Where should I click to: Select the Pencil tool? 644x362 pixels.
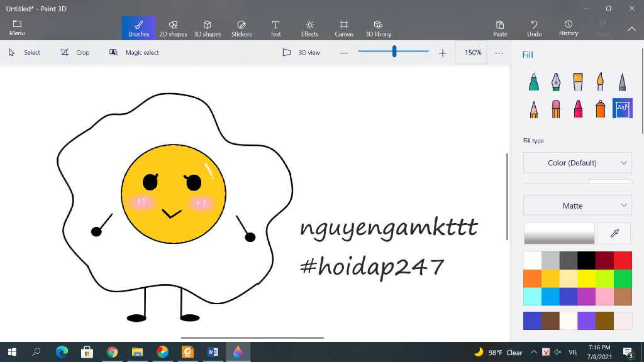coord(533,109)
